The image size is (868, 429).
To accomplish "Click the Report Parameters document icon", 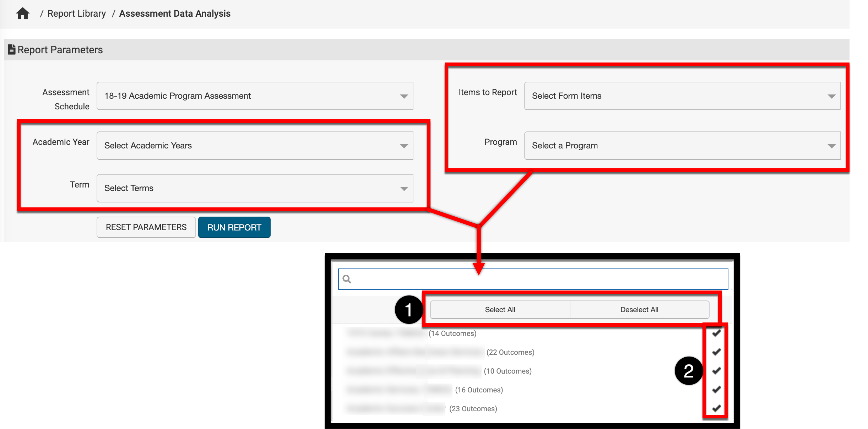I will pyautogui.click(x=11, y=49).
